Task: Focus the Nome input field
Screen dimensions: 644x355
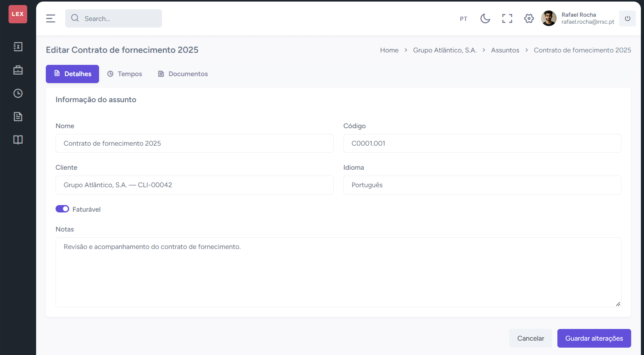Action: pos(195,143)
